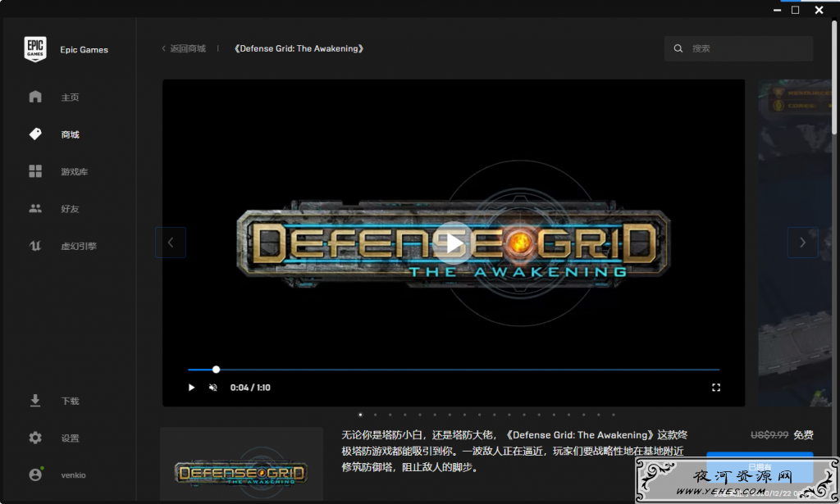Select the first active carousel dot
The width and height of the screenshot is (840, 504).
tap(360, 415)
